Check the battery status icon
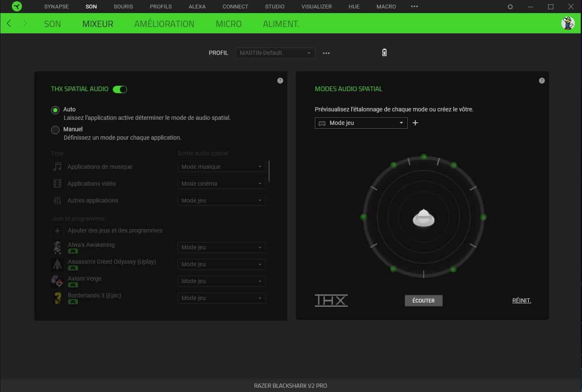The image size is (582, 392). 384,52
